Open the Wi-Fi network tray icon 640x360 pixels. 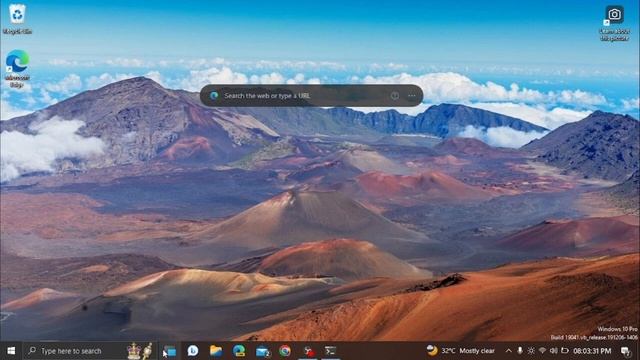(542, 351)
